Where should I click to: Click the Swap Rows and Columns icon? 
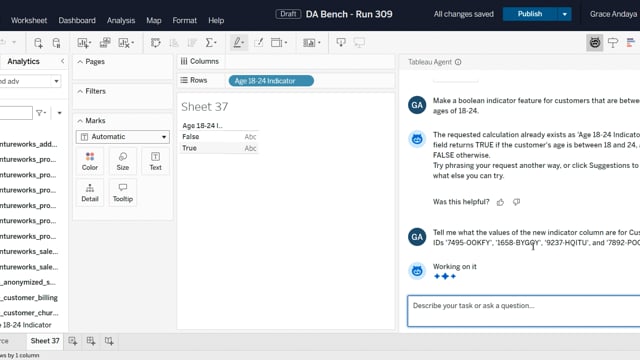pyautogui.click(x=155, y=43)
